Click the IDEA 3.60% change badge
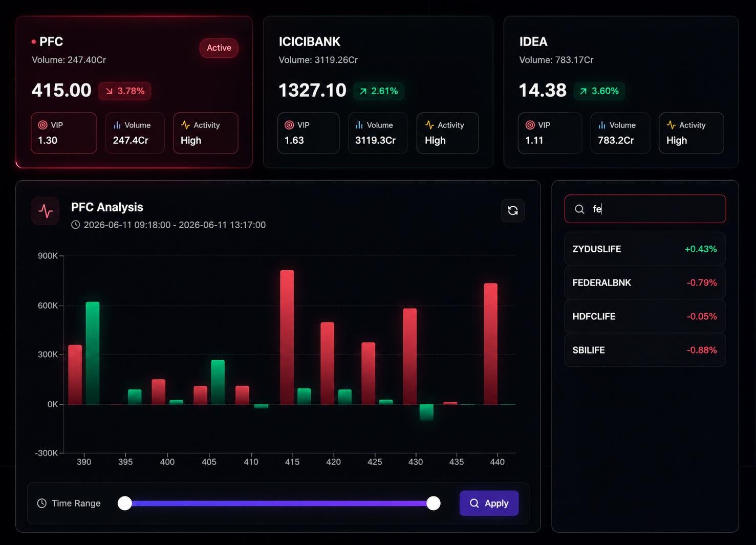Image resolution: width=756 pixels, height=545 pixels. point(599,91)
